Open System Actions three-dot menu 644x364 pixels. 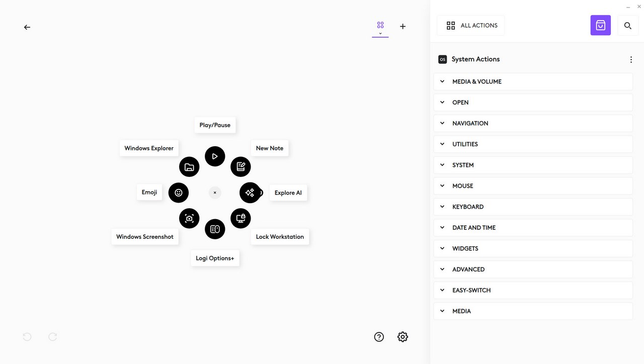[x=631, y=59]
